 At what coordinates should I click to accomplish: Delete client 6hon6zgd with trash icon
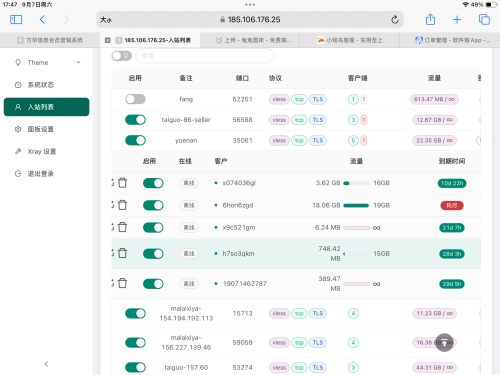coord(123,205)
